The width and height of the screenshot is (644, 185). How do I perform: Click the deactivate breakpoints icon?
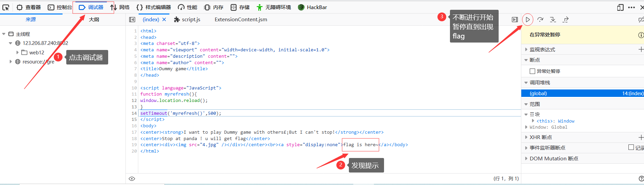(641, 20)
